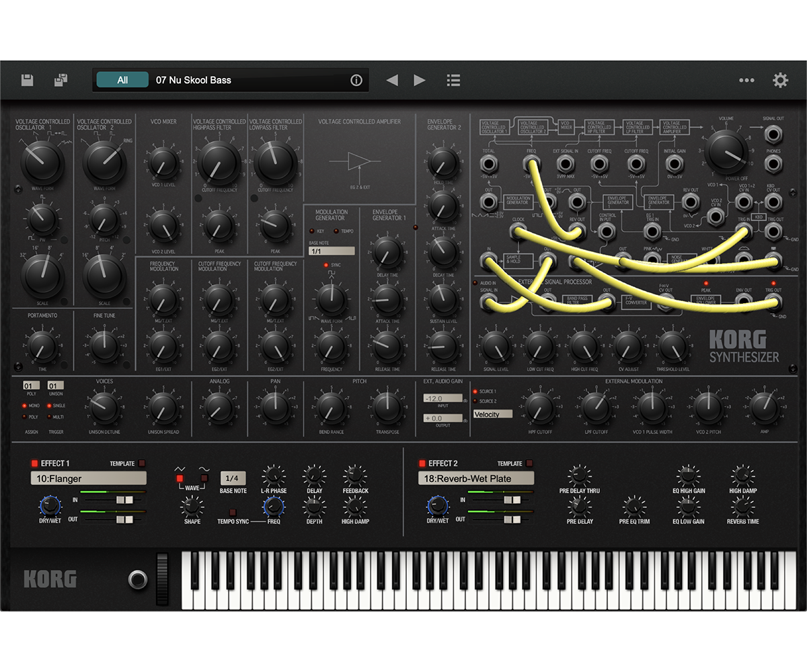This screenshot has width=807, height=672.
Task: Click the Env Out patch jack
Action: click(744, 302)
